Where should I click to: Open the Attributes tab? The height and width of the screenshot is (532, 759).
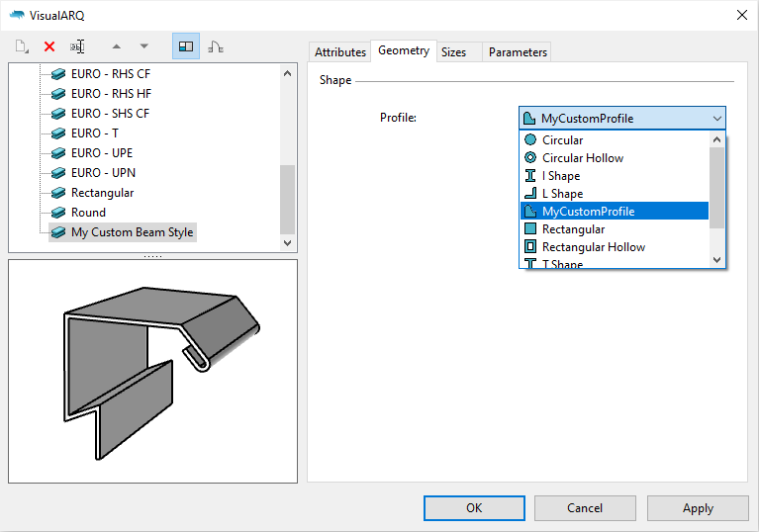click(340, 52)
